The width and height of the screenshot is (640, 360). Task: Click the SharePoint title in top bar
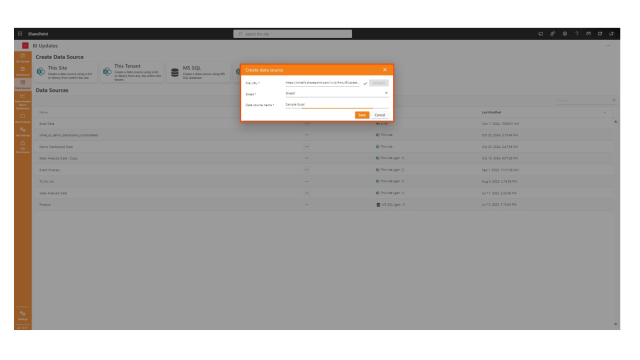tap(38, 34)
